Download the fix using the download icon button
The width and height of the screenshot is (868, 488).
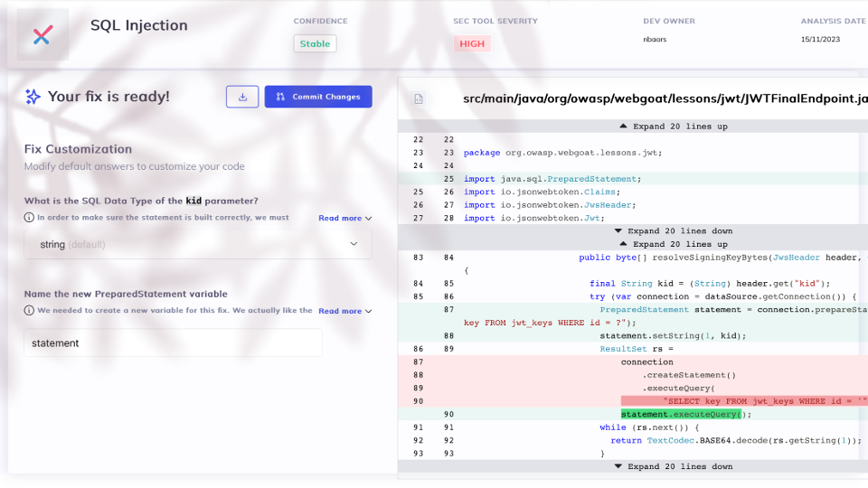coord(242,97)
